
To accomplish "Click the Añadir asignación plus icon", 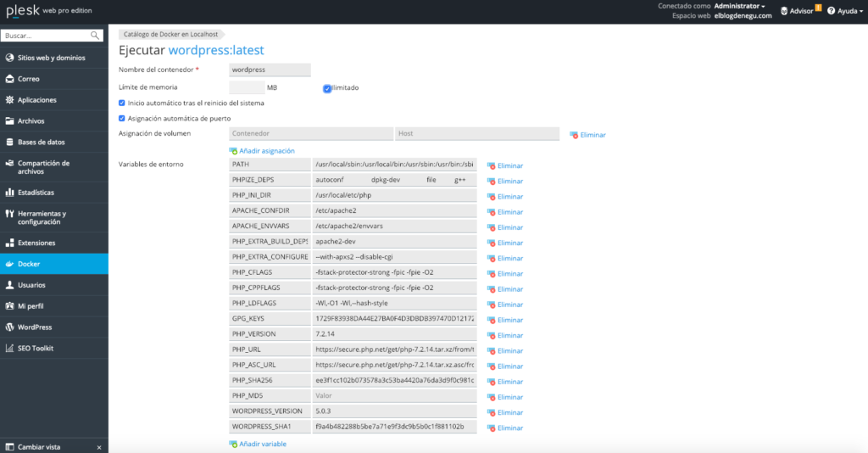I will coord(233,151).
